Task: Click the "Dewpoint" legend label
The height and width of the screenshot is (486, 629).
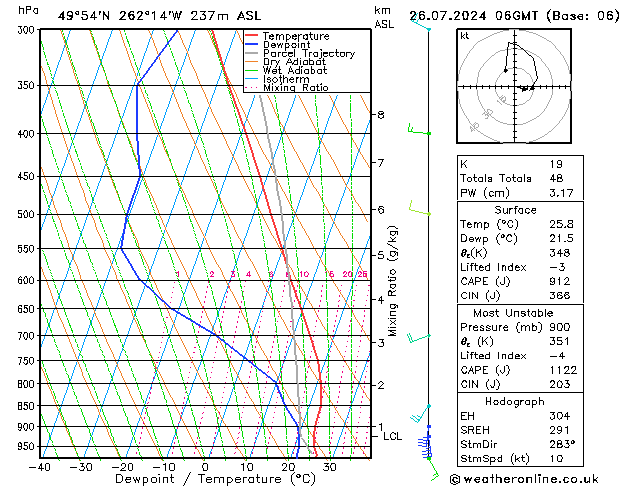Action: click(x=286, y=45)
